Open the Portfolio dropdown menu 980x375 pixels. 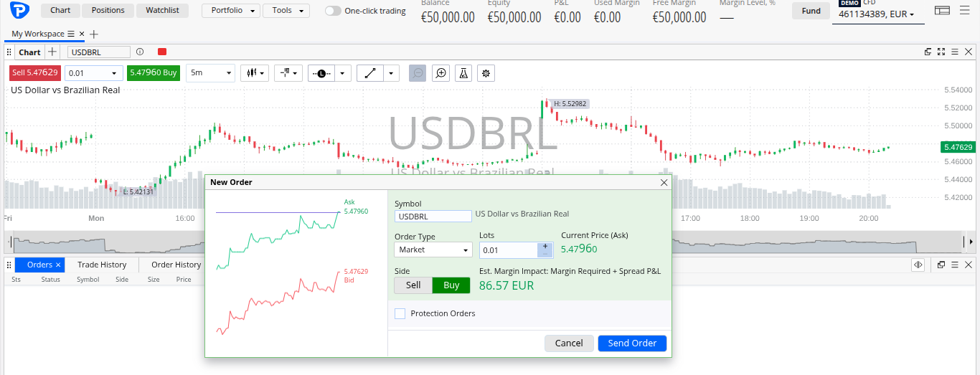[x=231, y=11]
